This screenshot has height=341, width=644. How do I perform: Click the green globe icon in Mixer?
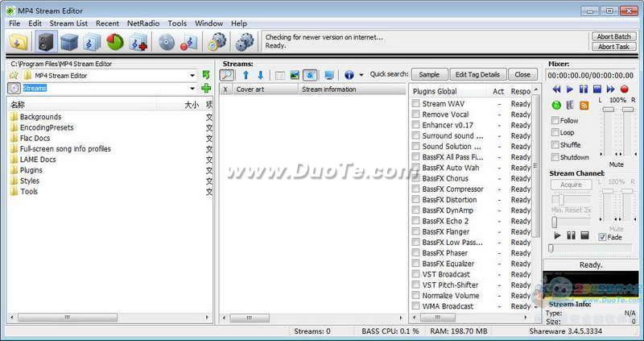[556, 106]
